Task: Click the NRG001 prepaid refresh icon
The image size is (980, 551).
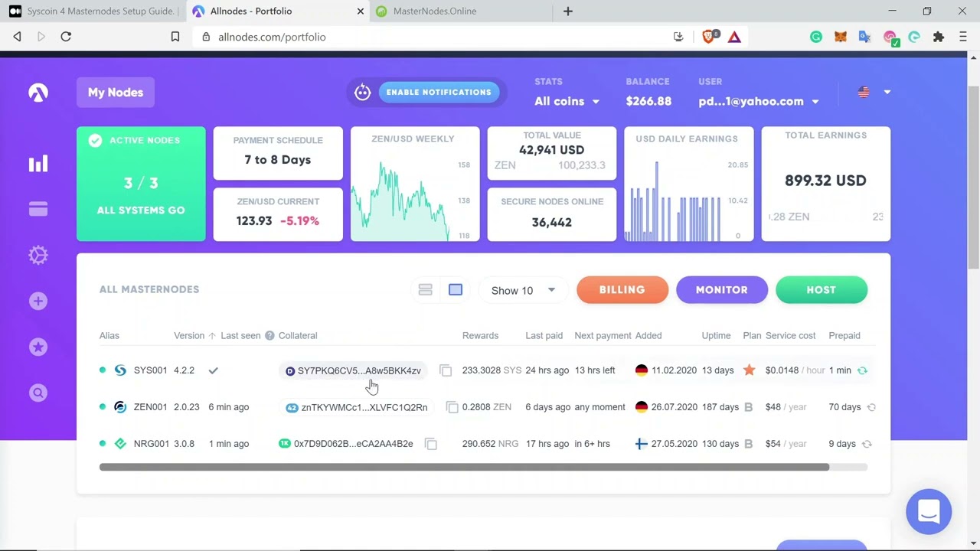Action: coord(867,444)
